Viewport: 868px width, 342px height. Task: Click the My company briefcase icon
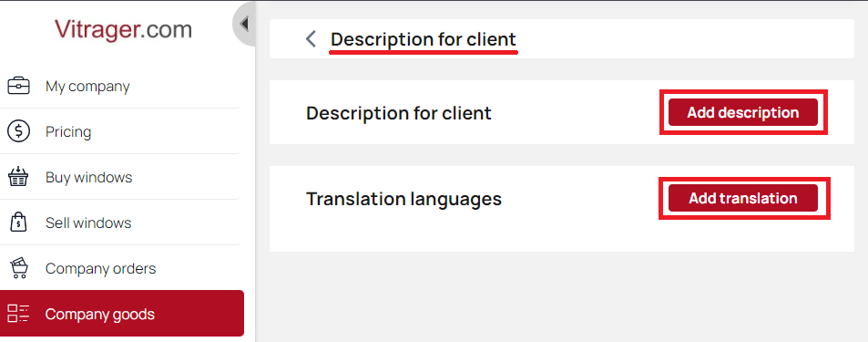[x=19, y=86]
